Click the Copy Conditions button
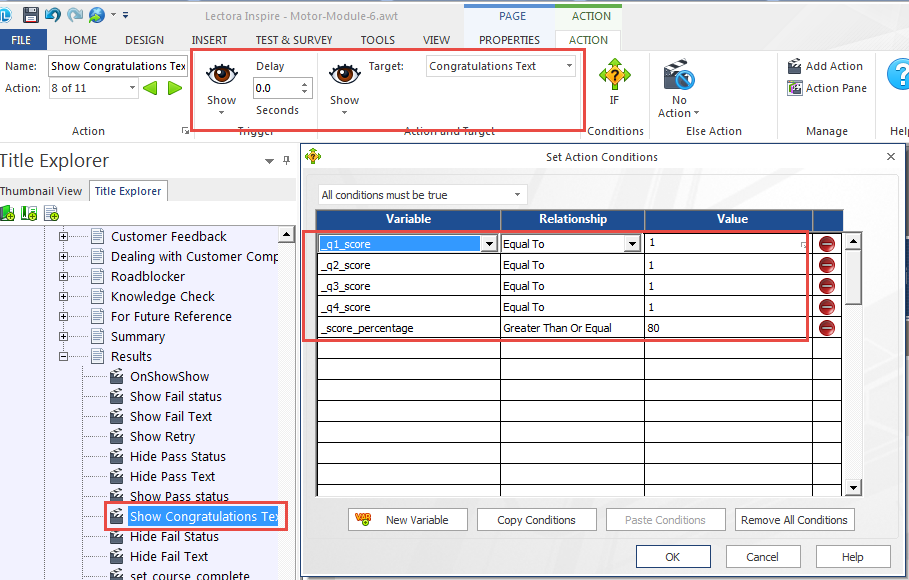The height and width of the screenshot is (580, 909). (536, 520)
